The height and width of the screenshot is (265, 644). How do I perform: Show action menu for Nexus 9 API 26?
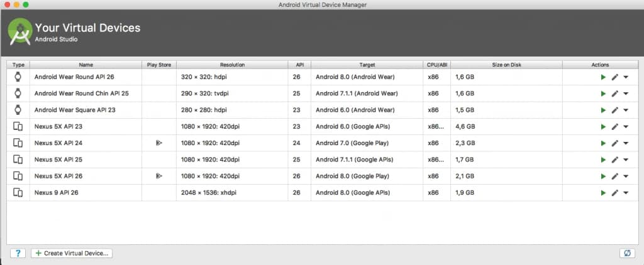(x=626, y=192)
